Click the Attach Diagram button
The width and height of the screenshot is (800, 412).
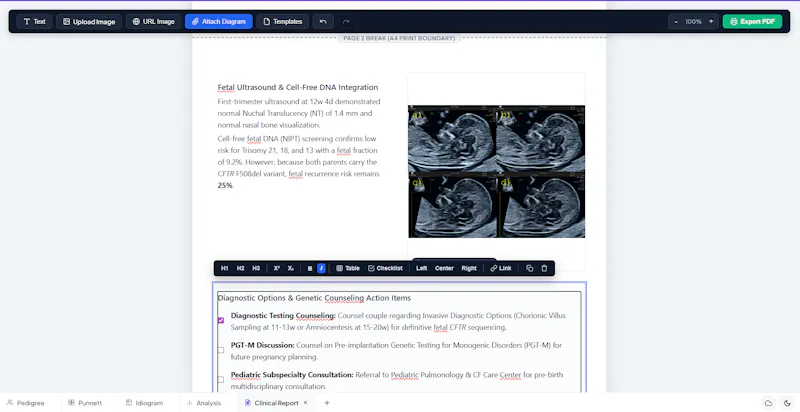point(218,21)
